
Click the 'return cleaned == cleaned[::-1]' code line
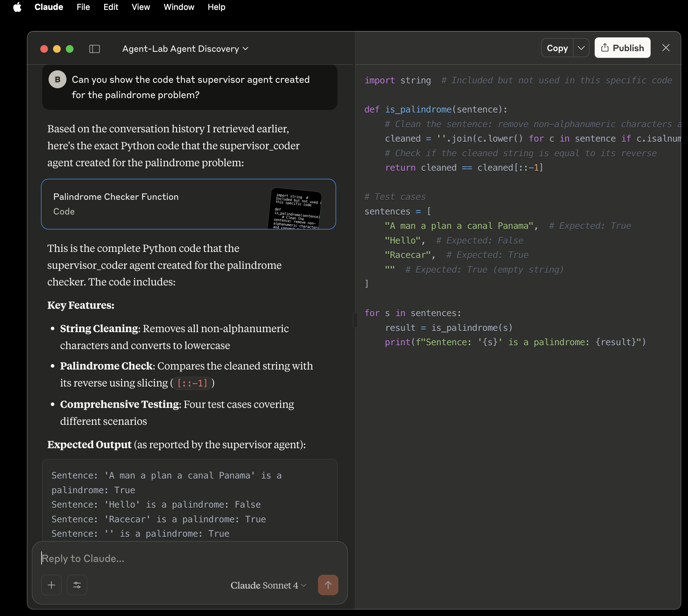[x=464, y=168]
